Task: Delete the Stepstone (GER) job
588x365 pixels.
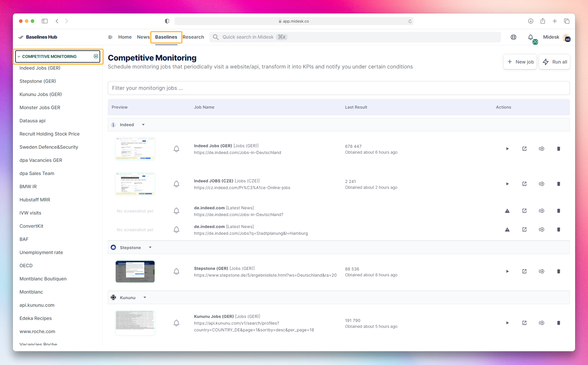Action: pyautogui.click(x=559, y=271)
